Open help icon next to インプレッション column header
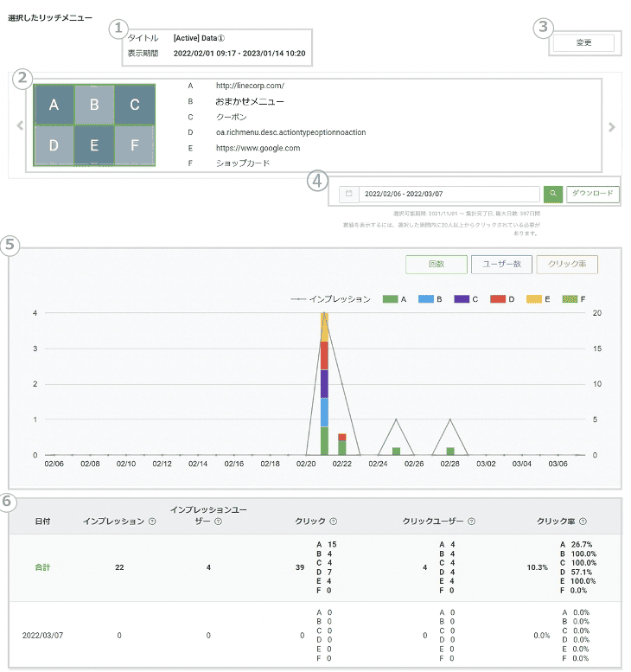This screenshot has height=672, width=631. point(152,522)
